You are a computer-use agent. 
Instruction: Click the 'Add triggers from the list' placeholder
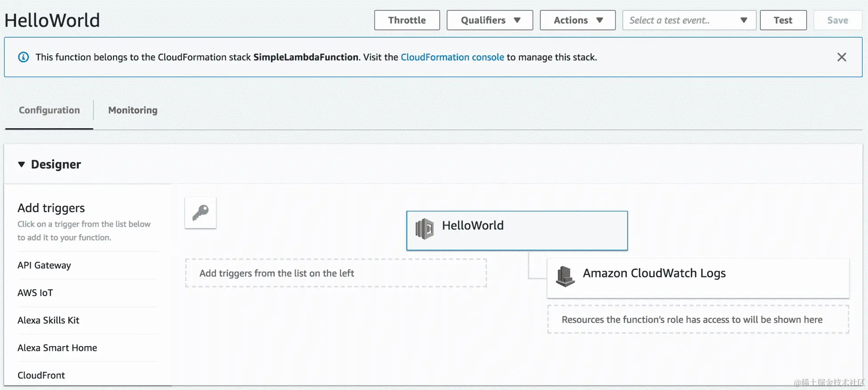(x=336, y=273)
